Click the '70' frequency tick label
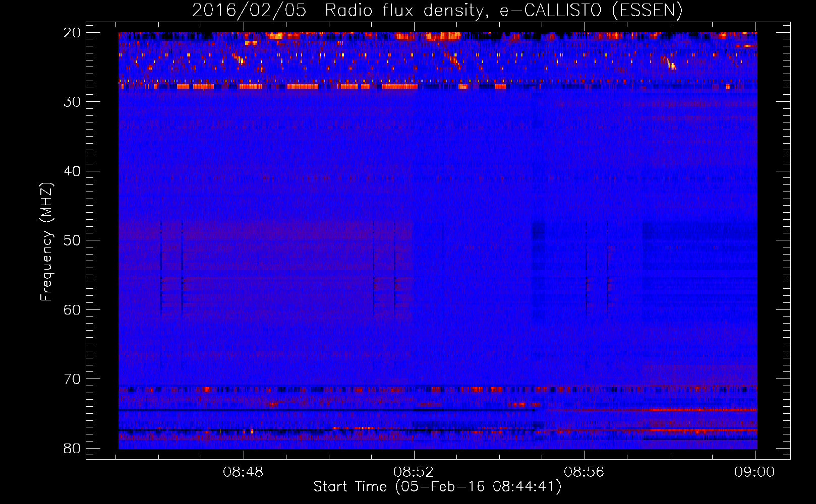Screen dimensions: 816x504 (x=73, y=379)
